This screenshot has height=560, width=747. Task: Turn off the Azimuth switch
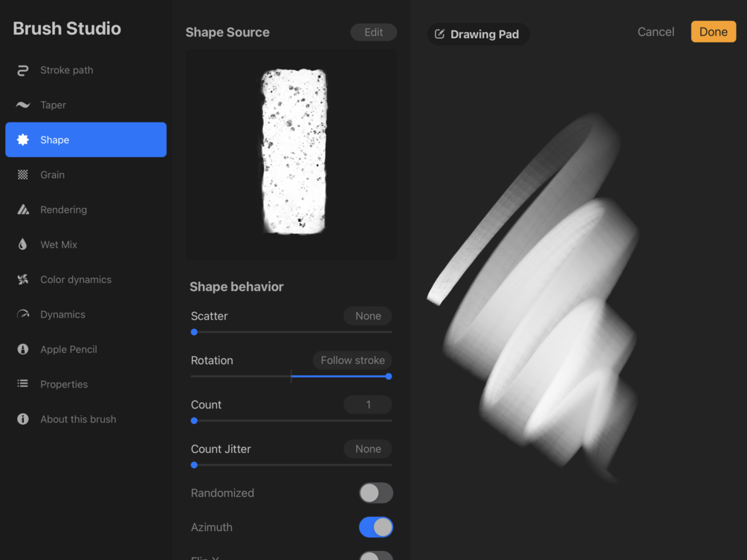point(376,527)
